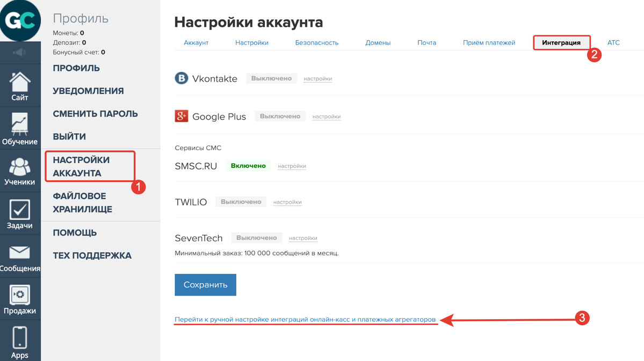Expand SevenTech настройки link
The height and width of the screenshot is (361, 644).
pyautogui.click(x=303, y=238)
